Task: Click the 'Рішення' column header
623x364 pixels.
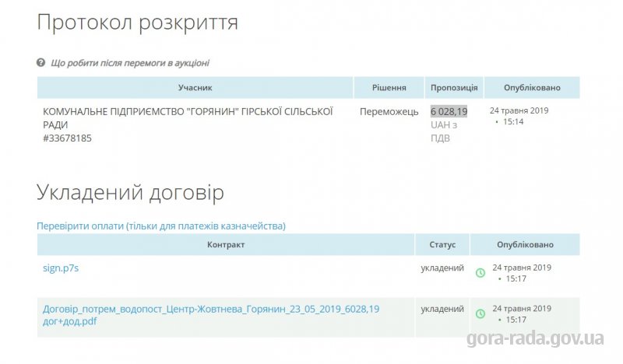Action: click(x=389, y=88)
